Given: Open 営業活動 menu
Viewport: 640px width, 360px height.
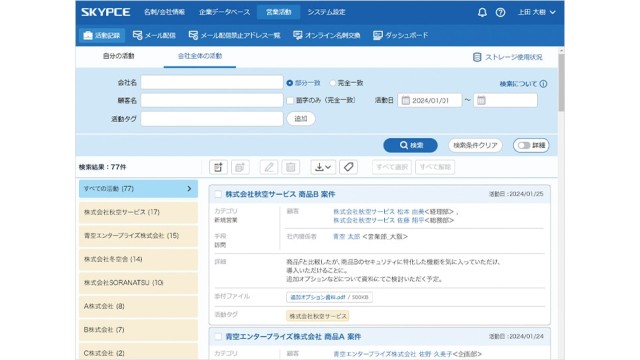Looking at the screenshot, I should (279, 12).
